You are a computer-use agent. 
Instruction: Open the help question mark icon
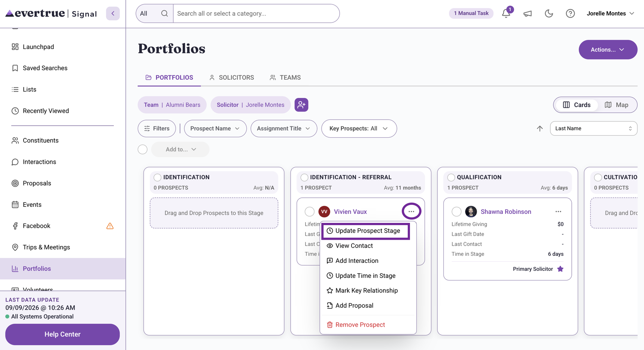[570, 13]
